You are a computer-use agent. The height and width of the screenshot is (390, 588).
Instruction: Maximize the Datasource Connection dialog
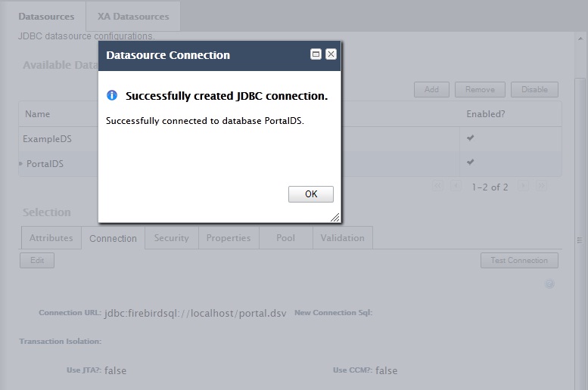316,54
